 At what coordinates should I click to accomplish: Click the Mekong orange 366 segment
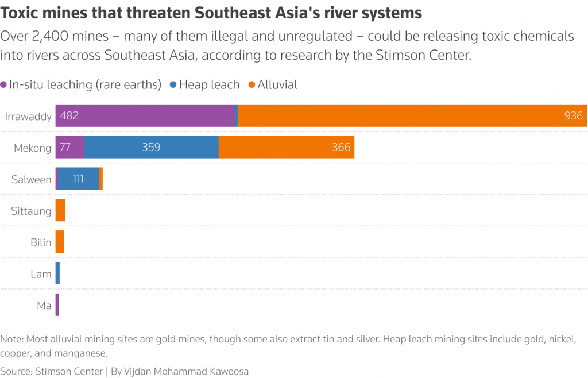click(x=287, y=147)
